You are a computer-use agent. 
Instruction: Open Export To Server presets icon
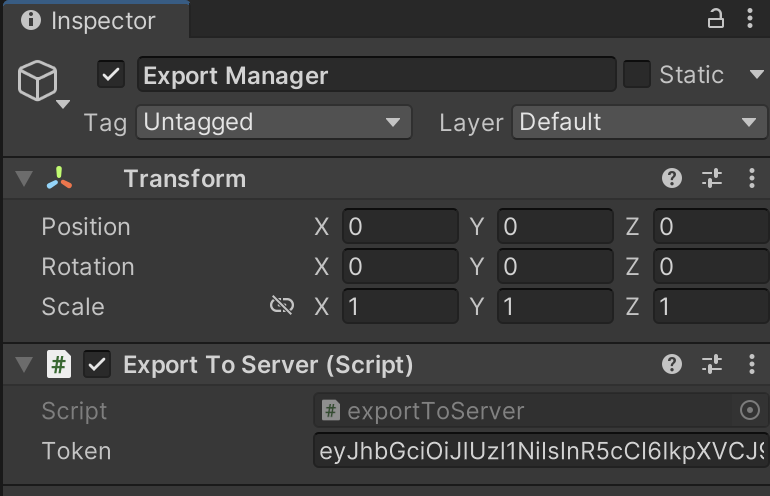(712, 365)
